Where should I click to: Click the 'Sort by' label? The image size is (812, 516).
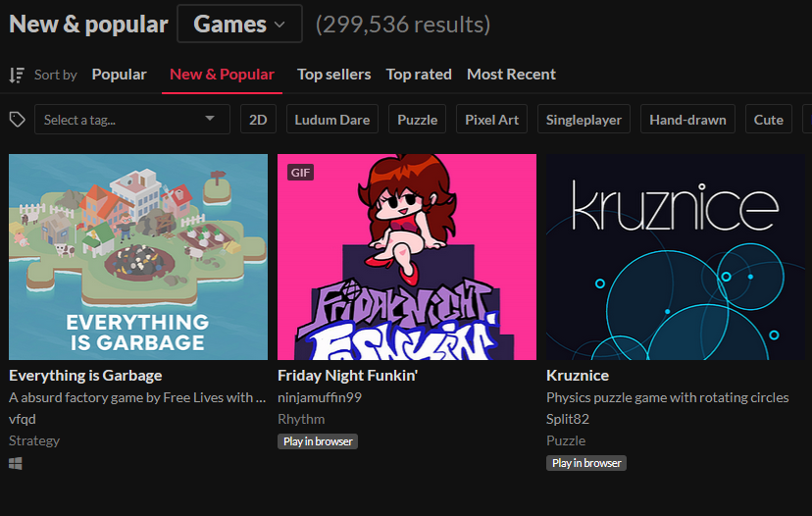56,76
